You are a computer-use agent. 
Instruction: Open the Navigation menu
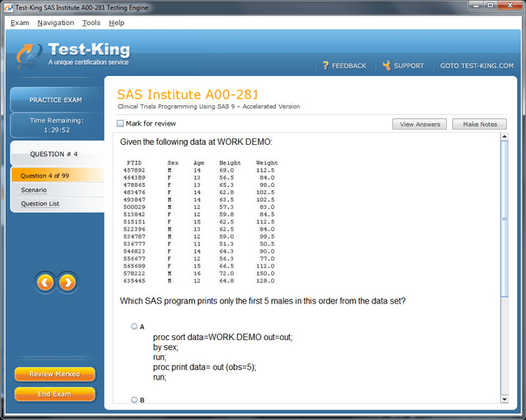pos(56,23)
